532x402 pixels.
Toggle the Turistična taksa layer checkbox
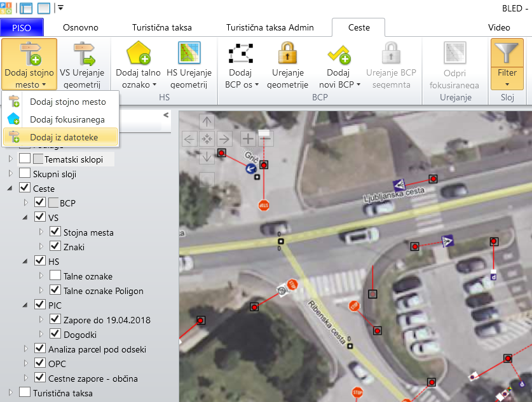25,392
